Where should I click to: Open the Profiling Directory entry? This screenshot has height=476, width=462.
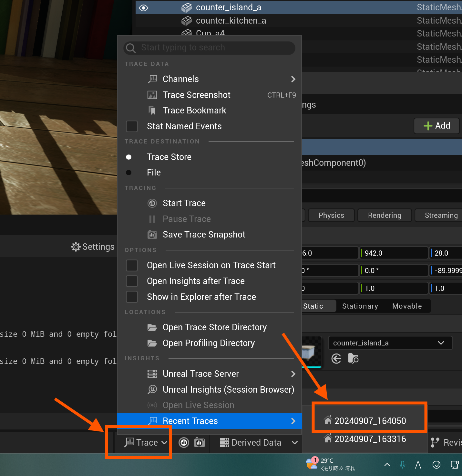[x=209, y=343]
